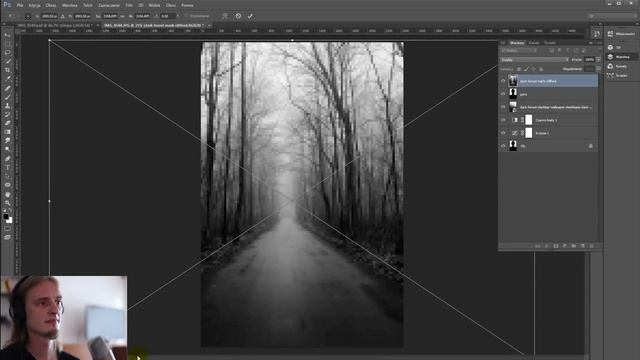Switch to the Kanały tab
Image resolution: width=640 pixels, height=360 pixels.
pos(534,43)
